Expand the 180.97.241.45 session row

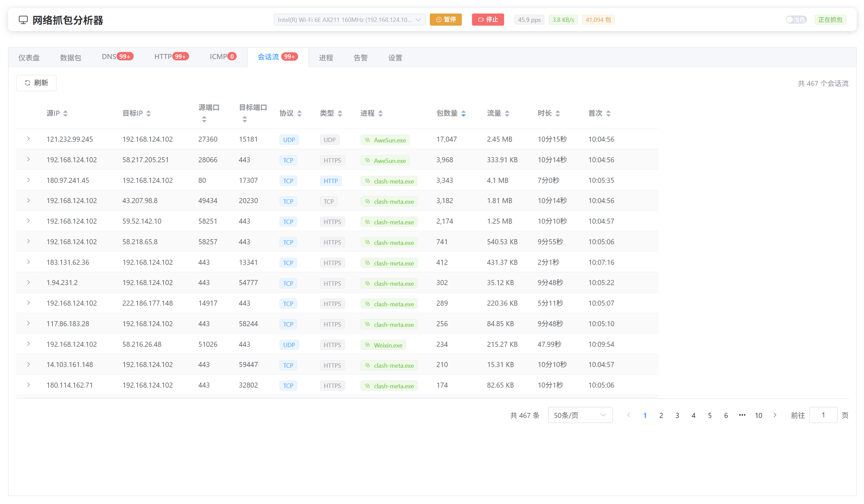(28, 180)
